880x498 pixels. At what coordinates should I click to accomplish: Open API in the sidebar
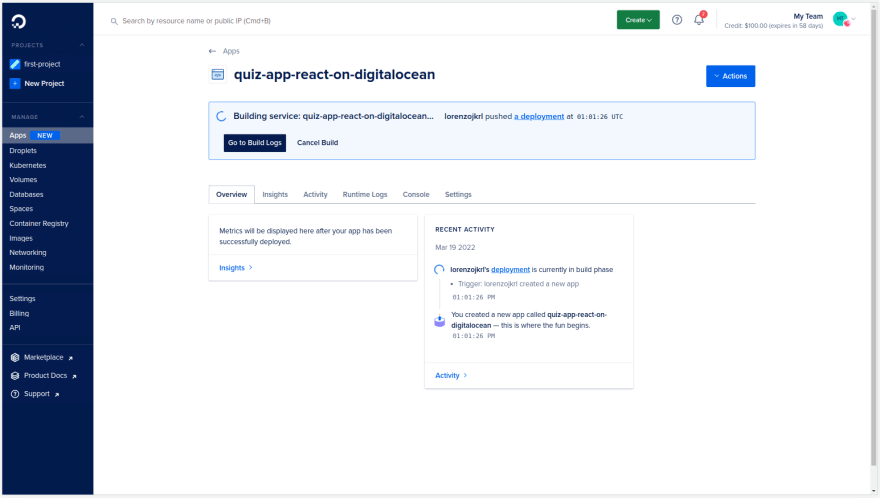tap(15, 328)
